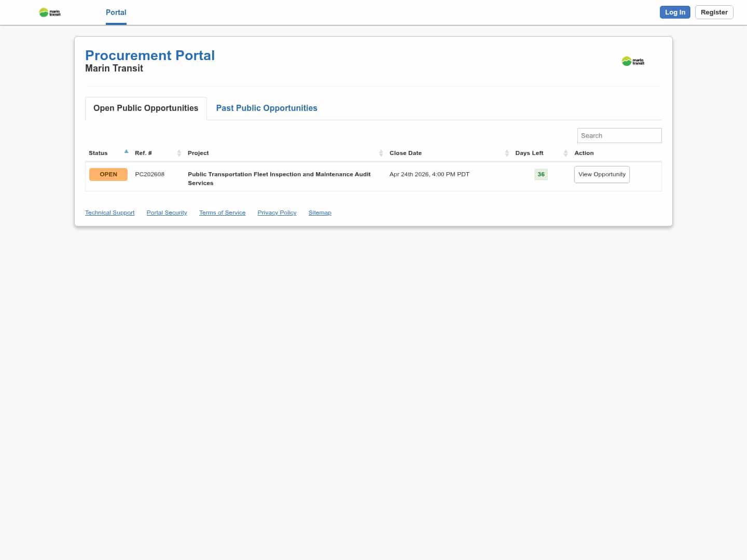Click the orange OPEN status badge
The image size is (747, 560).
(x=108, y=174)
